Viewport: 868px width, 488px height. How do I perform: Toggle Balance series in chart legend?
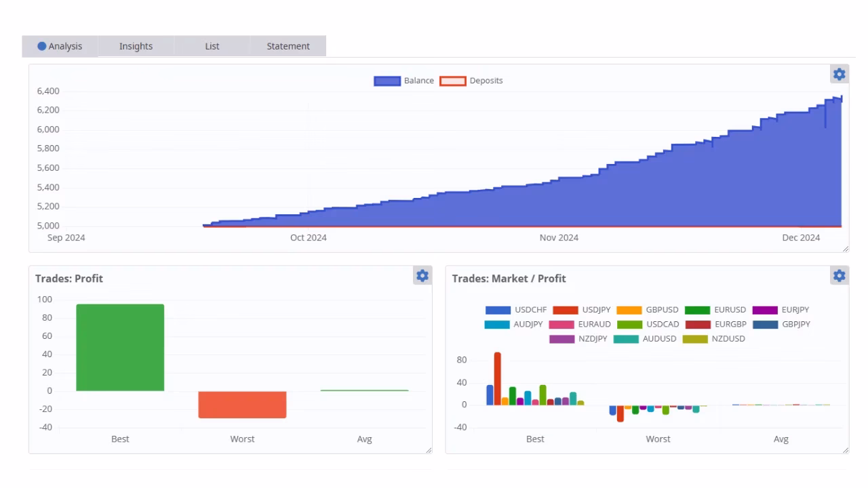(404, 81)
